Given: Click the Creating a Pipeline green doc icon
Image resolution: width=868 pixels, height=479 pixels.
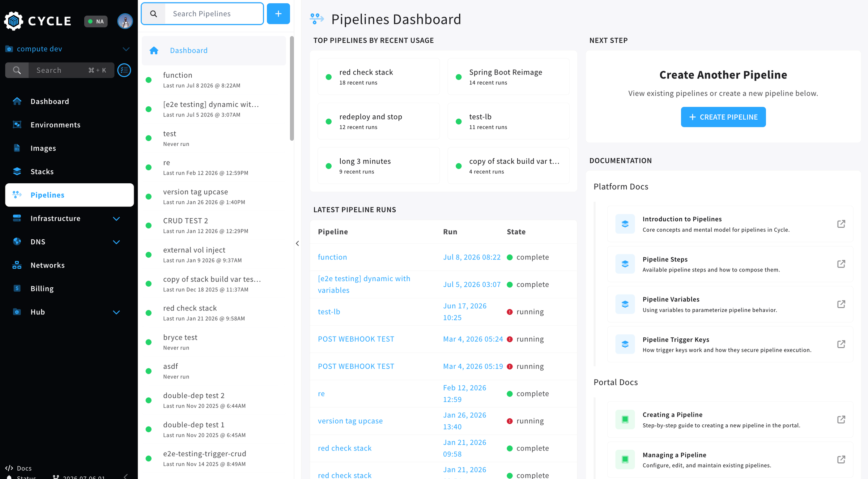Looking at the screenshot, I should (625, 419).
